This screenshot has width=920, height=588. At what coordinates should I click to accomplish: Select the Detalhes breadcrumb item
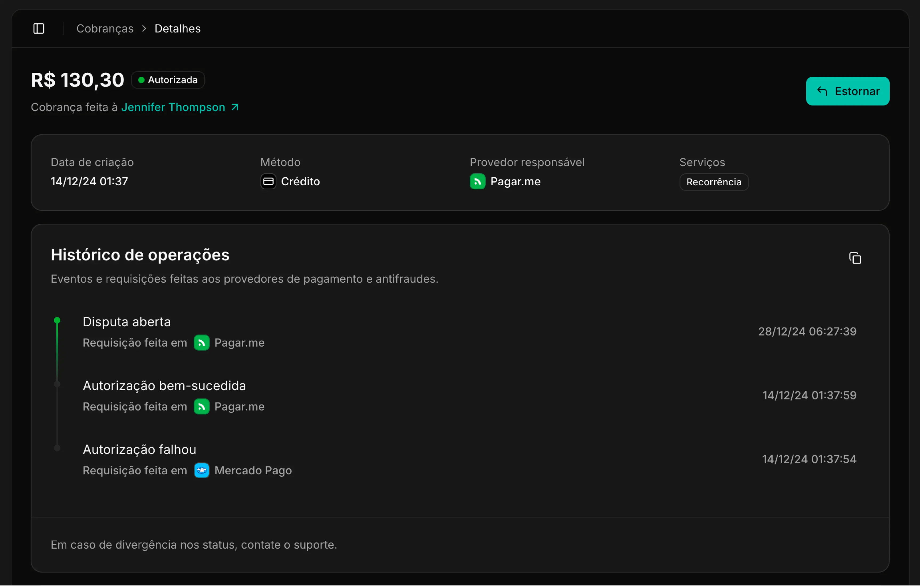click(x=177, y=29)
